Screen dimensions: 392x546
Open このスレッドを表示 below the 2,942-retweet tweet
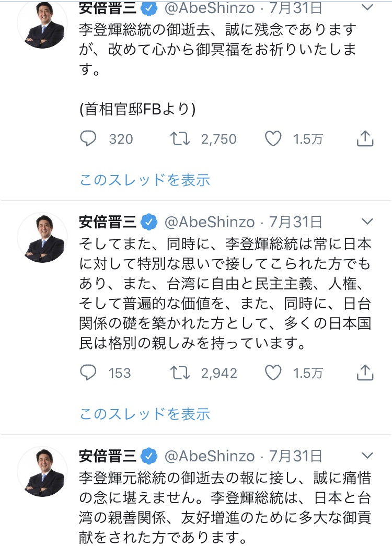coord(145,414)
